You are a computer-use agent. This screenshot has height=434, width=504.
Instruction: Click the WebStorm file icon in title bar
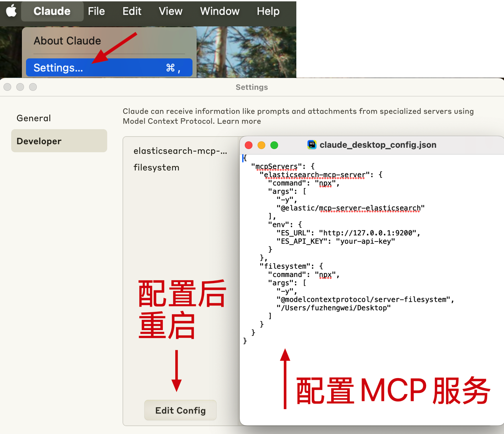coord(312,145)
